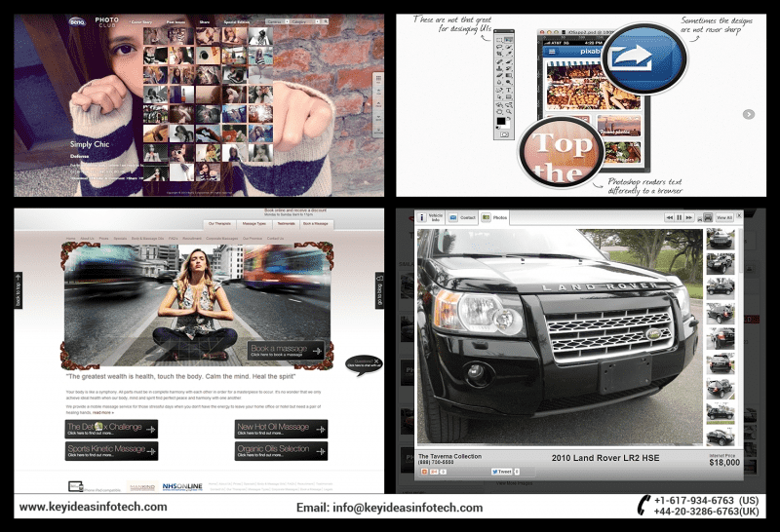Click the next slide arrow circle
The height and width of the screenshot is (532, 780).
[748, 114]
